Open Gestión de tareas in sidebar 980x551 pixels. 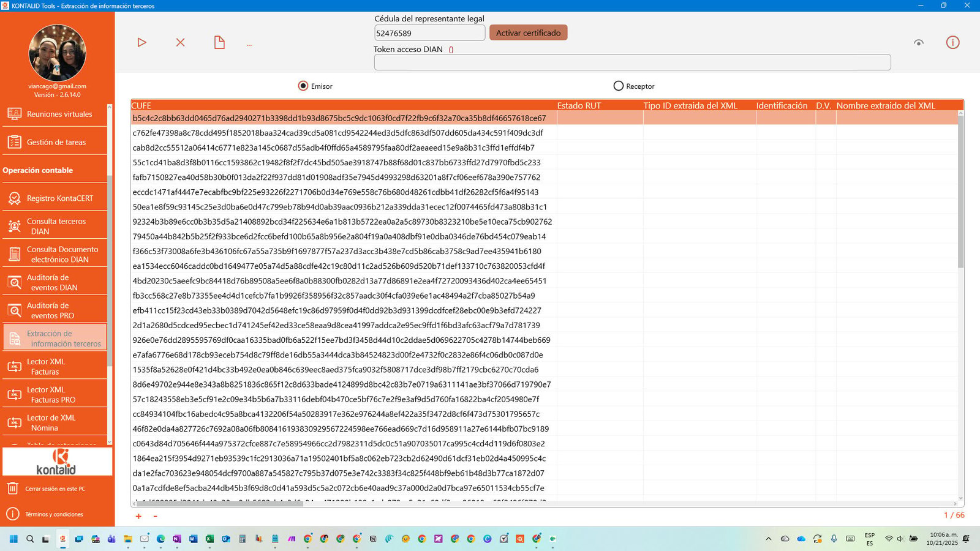[55, 142]
